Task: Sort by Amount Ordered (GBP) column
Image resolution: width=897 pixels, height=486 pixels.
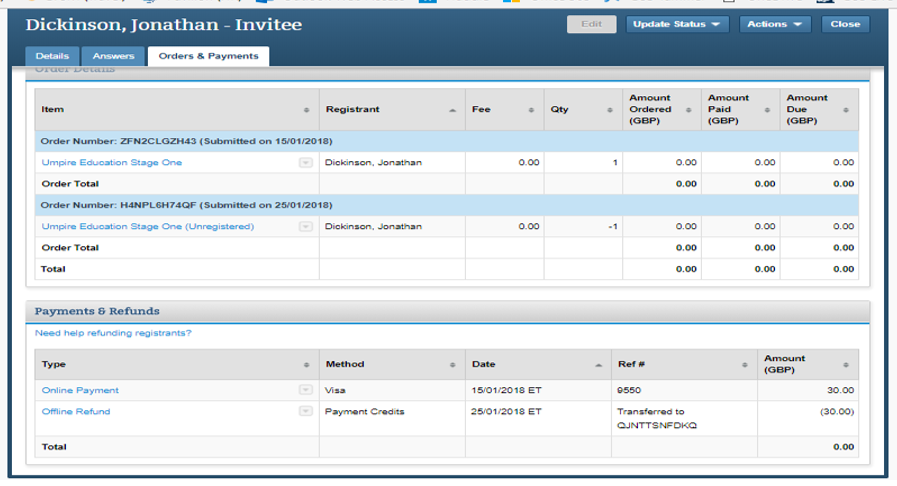Action: pyautogui.click(x=662, y=109)
